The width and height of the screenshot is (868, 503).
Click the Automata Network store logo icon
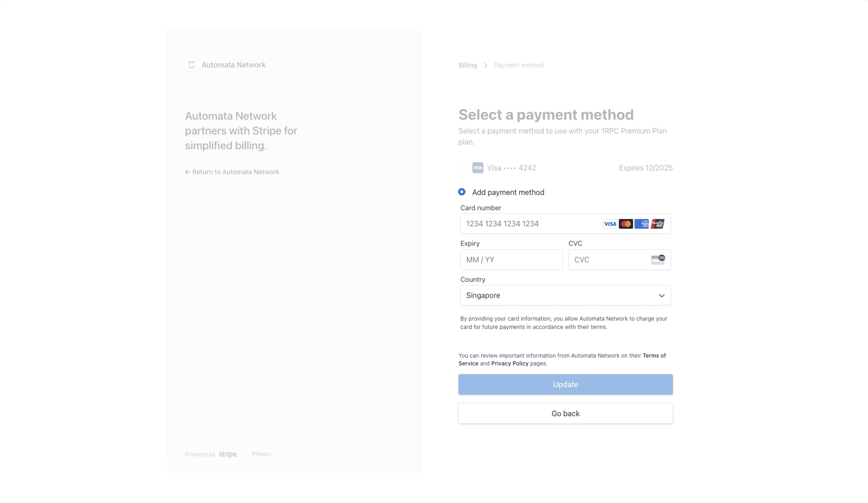click(192, 65)
